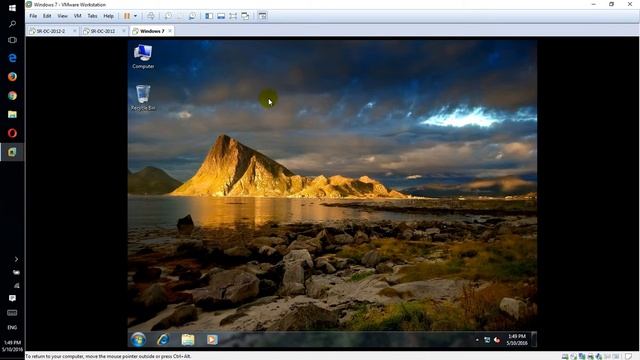The height and width of the screenshot is (360, 640).
Task: Open host touch keyboard tray icon
Action: pyautogui.click(x=12, y=313)
